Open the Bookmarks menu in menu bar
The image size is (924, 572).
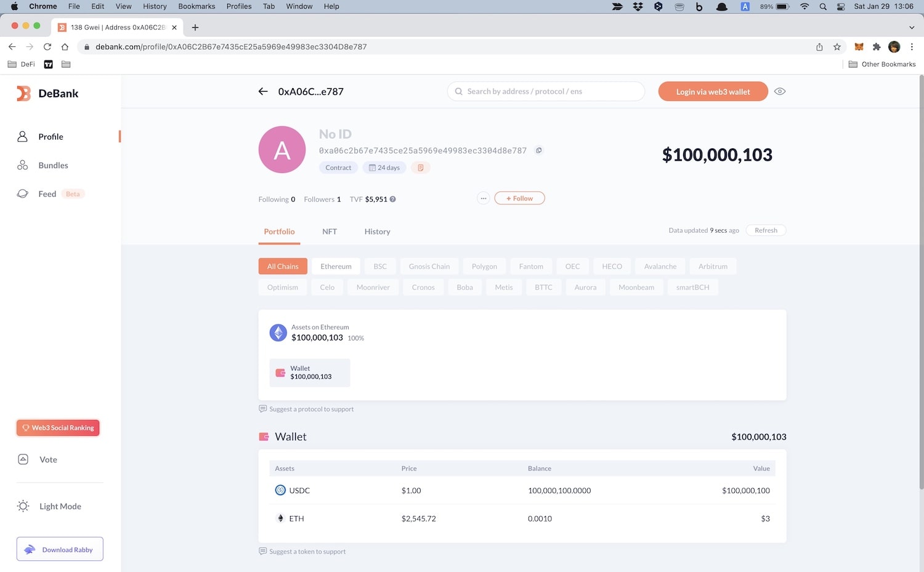pyautogui.click(x=197, y=6)
